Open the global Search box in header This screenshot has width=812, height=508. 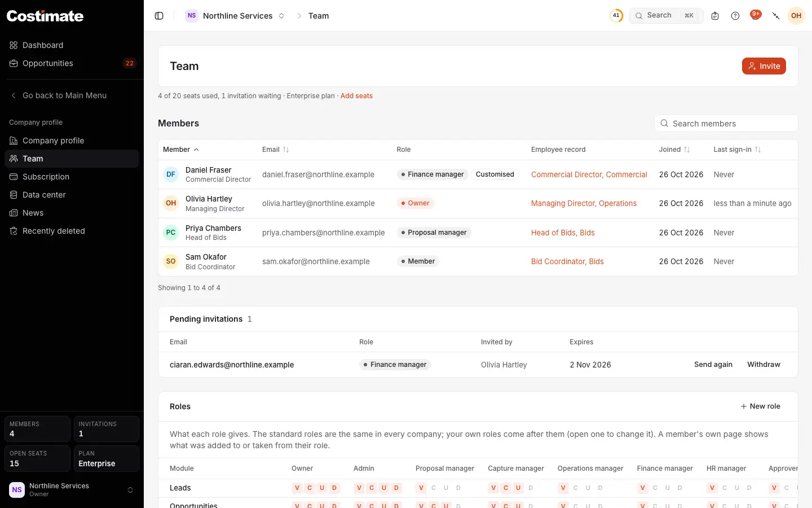click(x=666, y=16)
